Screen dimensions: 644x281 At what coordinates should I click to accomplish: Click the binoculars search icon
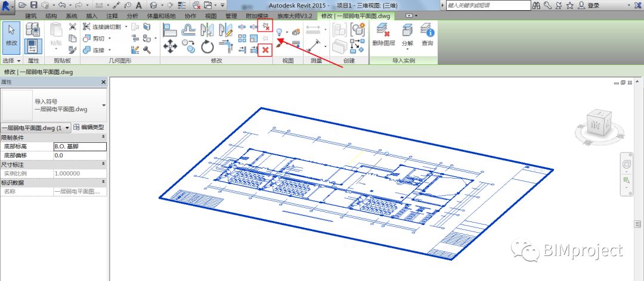(537, 5)
